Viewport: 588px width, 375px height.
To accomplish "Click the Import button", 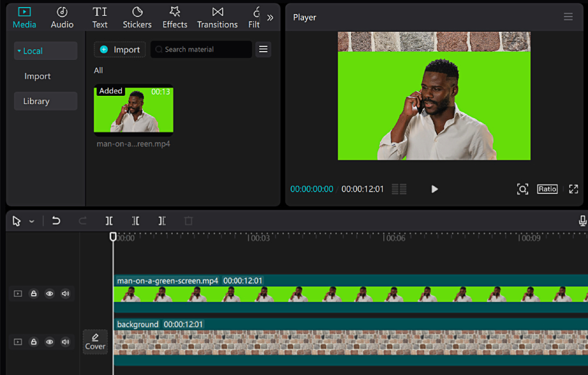I will 119,49.
